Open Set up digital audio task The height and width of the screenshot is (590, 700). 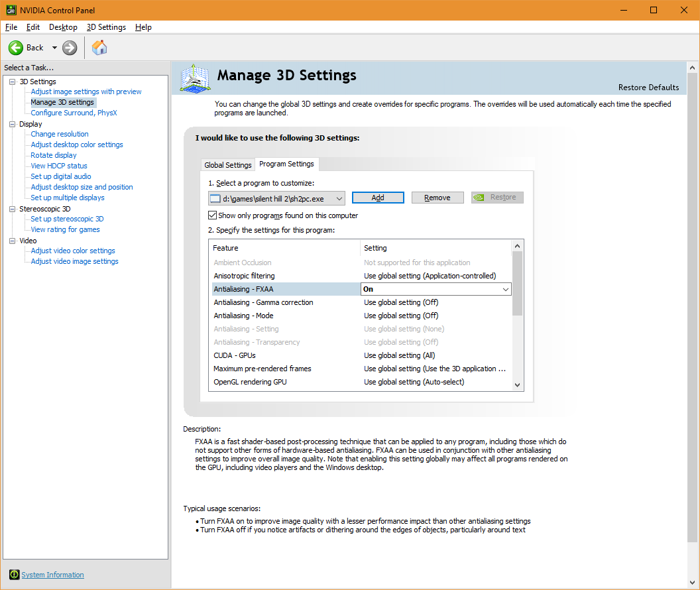pos(61,176)
